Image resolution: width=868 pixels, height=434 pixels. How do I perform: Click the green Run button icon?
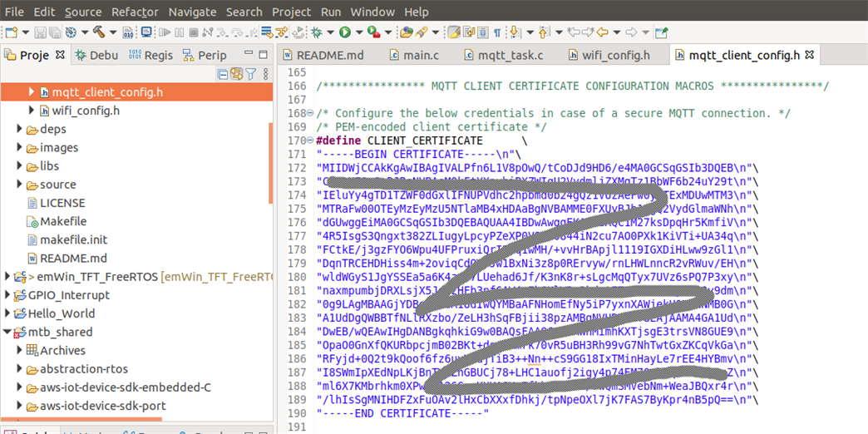click(344, 32)
